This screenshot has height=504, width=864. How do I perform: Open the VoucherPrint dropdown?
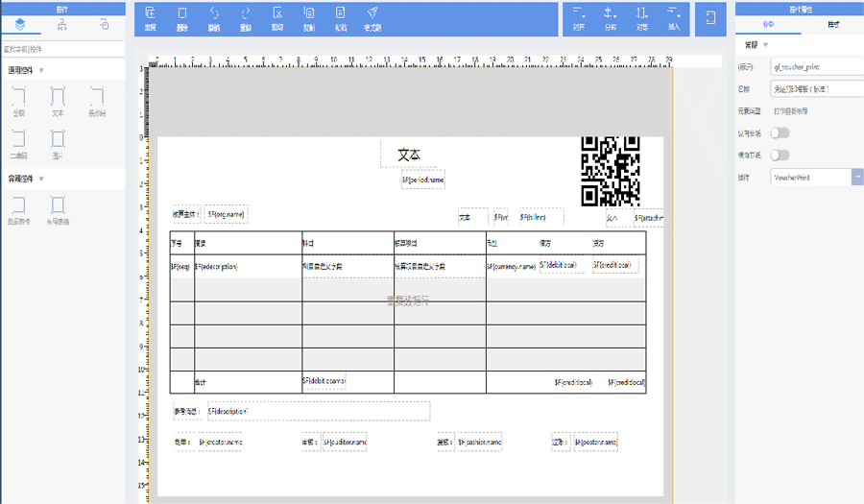[x=856, y=178]
